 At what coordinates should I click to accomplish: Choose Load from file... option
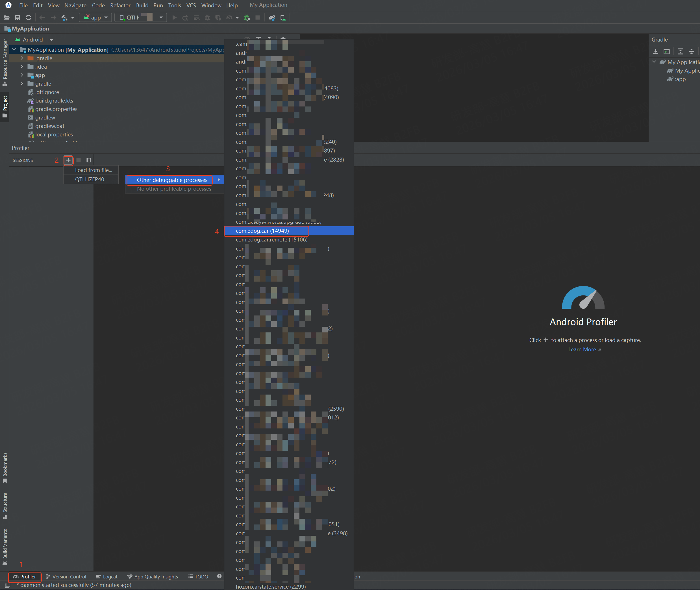(x=91, y=170)
